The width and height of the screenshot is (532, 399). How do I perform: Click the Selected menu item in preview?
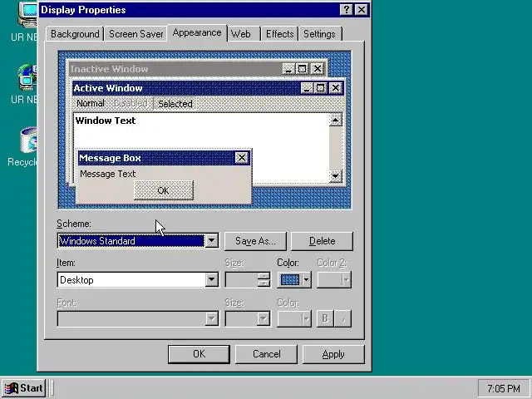click(x=175, y=103)
